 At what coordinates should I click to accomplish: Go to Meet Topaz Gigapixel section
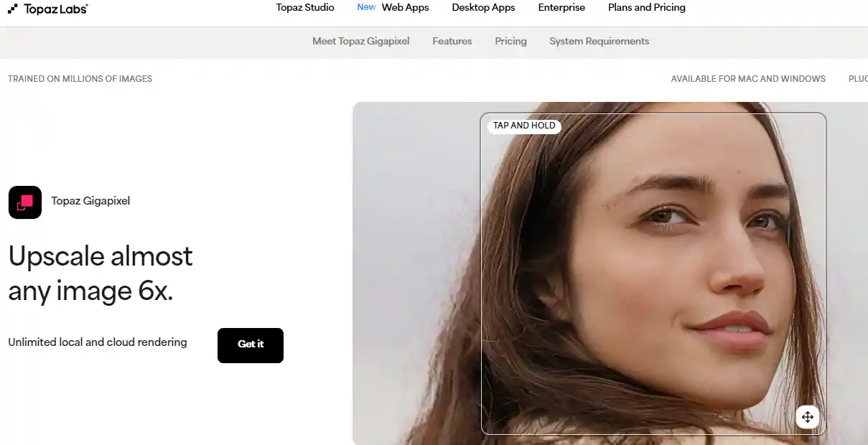pyautogui.click(x=361, y=42)
